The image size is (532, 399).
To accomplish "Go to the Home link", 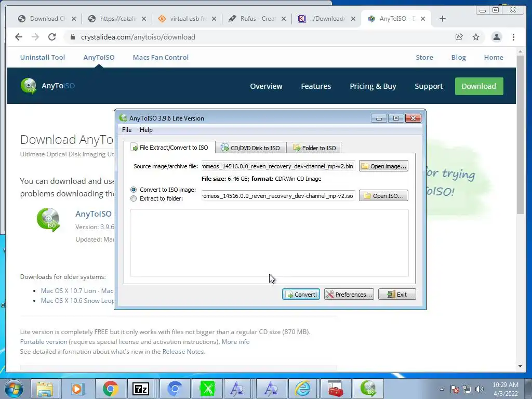I will [x=494, y=57].
